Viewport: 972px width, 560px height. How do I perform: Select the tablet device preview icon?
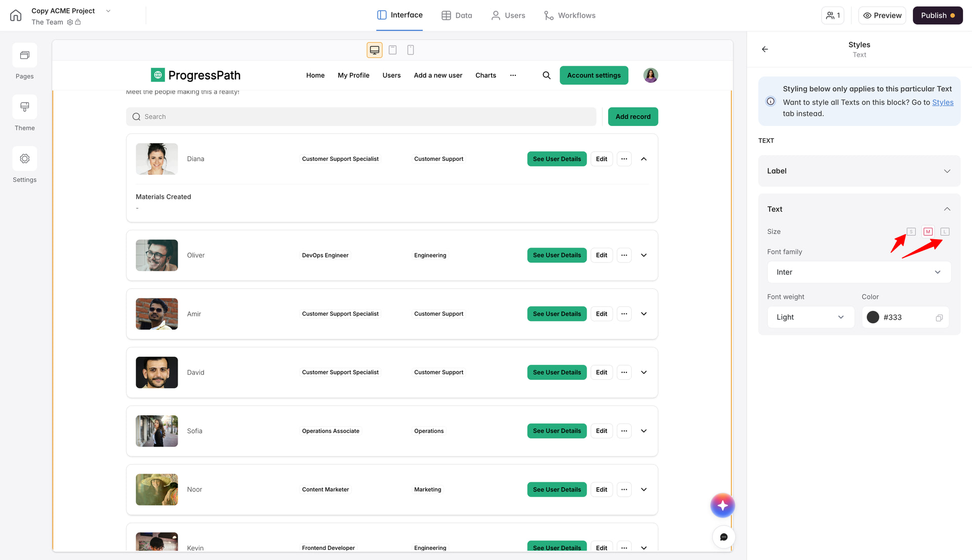point(392,50)
